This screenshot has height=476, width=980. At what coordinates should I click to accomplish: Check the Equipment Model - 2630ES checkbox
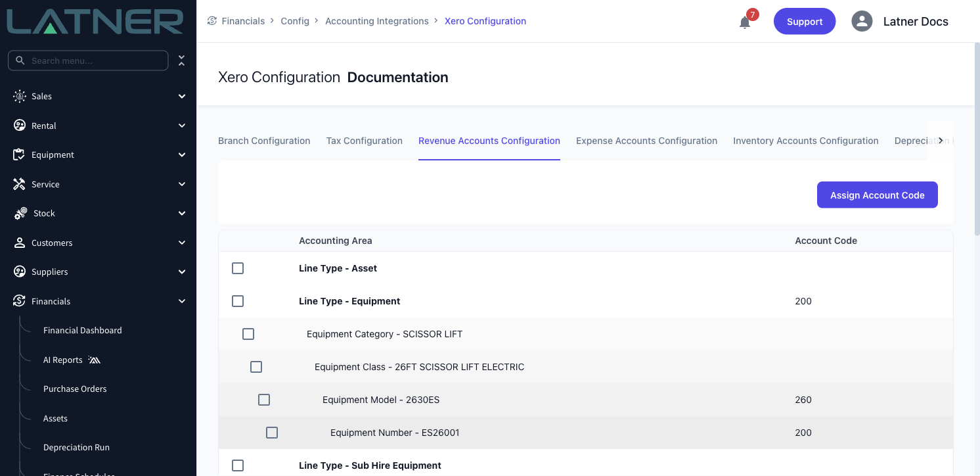tap(264, 400)
